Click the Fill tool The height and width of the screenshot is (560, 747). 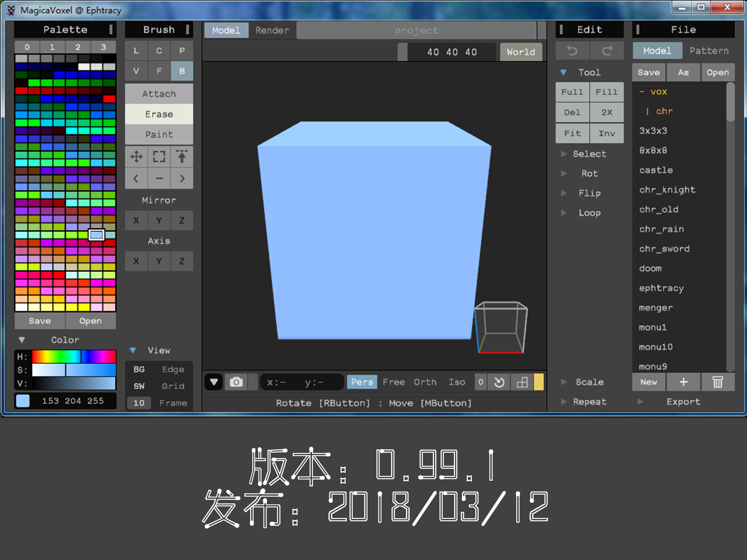coord(607,92)
